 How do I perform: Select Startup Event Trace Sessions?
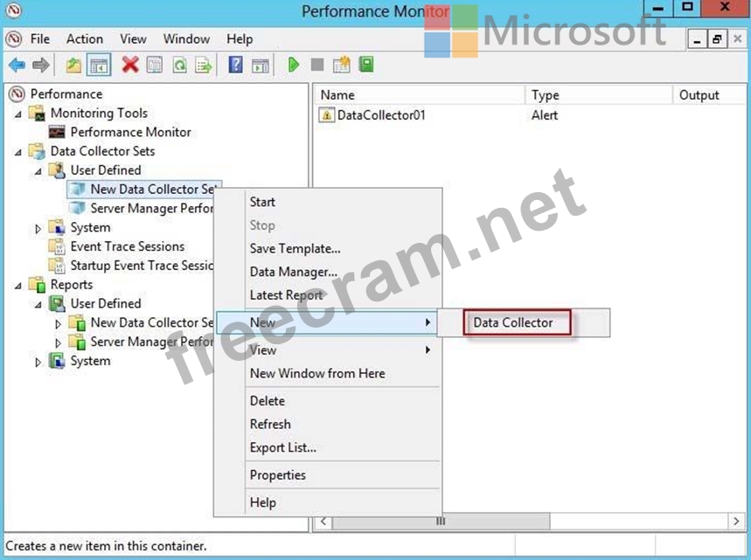click(142, 266)
